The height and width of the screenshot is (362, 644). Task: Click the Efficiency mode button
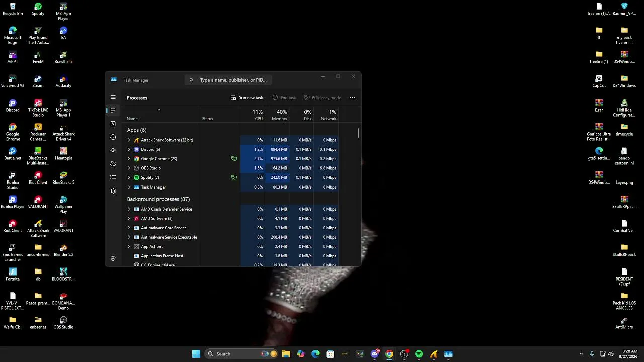coord(323,98)
